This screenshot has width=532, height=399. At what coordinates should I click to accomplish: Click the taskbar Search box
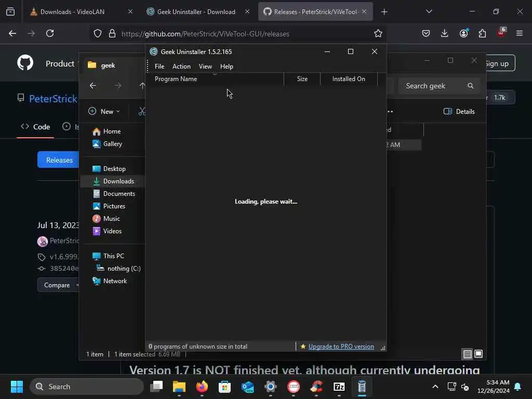(87, 387)
